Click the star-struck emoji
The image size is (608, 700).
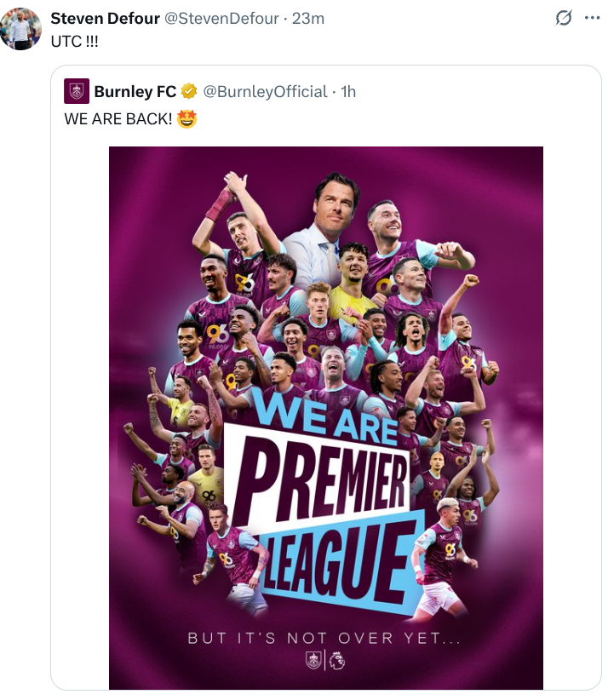pyautogui.click(x=187, y=119)
